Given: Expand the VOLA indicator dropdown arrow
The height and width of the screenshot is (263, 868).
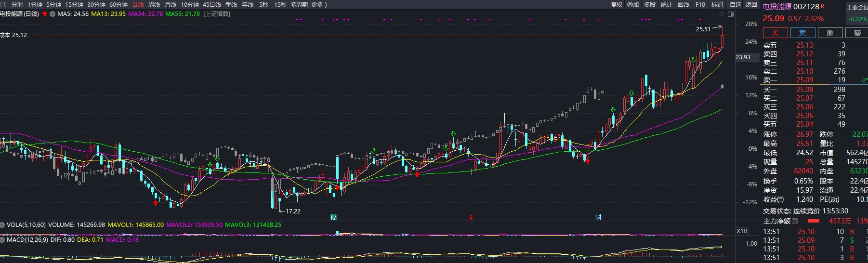Looking at the screenshot, I should point(3,225).
